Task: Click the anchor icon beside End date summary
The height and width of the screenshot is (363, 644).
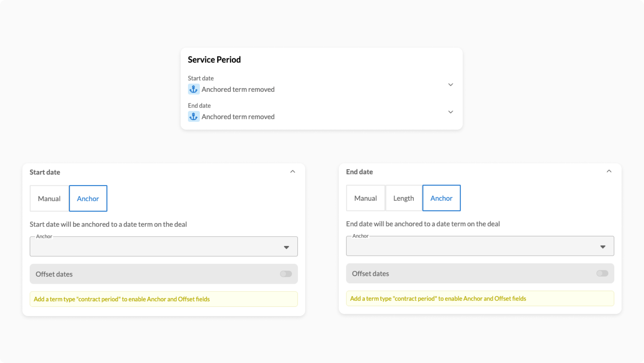Action: point(194,117)
